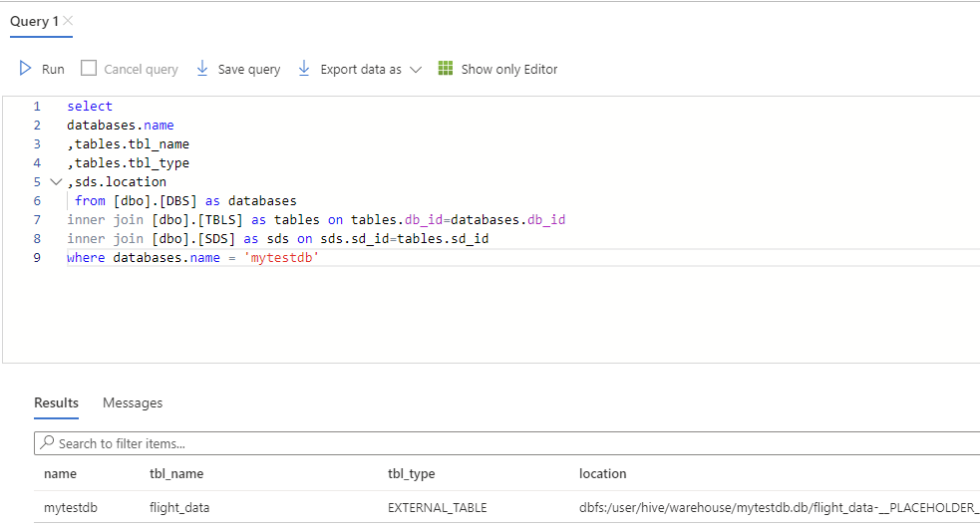Click the EXTERNAL_TABLE result cell
The image size is (980, 527).
pos(438,507)
